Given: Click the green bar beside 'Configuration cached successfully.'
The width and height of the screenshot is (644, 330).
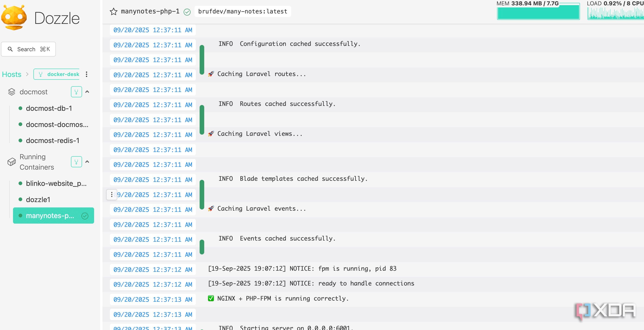Looking at the screenshot, I should tap(202, 60).
